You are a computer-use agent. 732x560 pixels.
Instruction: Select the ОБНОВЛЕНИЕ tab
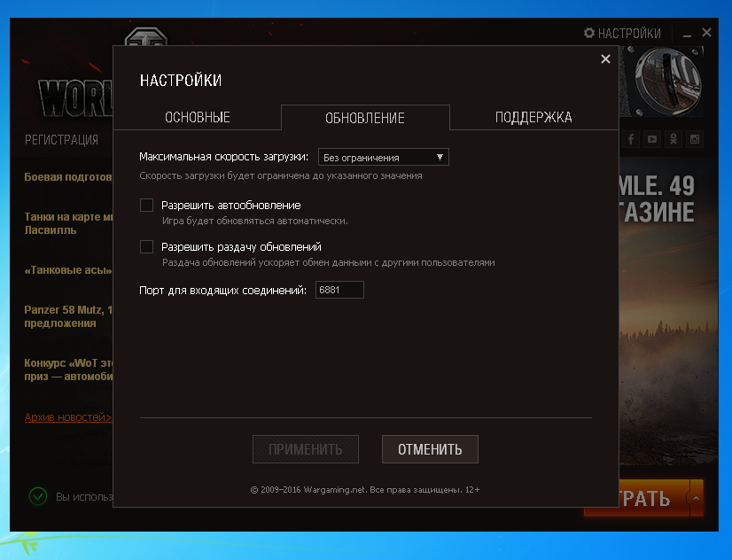(365, 118)
